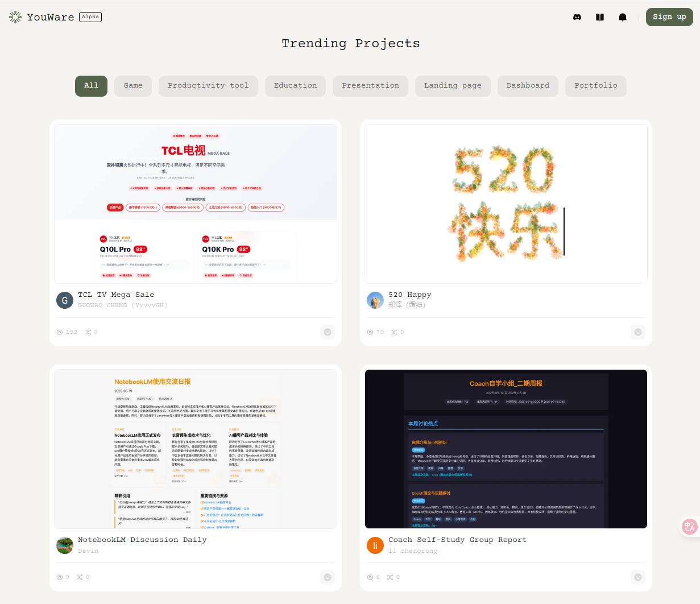Click the TCL TV Mega Sale title
This screenshot has height=604, width=700.
tap(116, 295)
